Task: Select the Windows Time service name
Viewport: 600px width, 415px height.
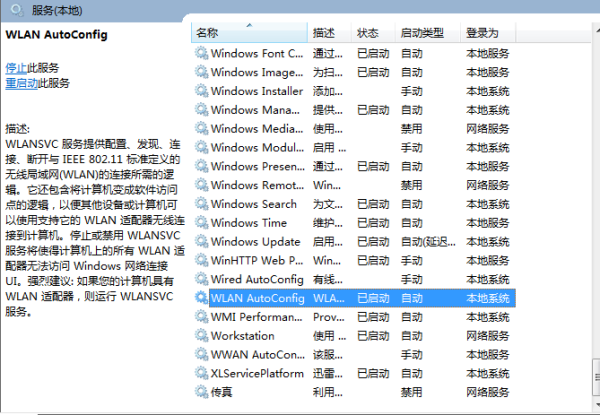Action: [x=248, y=223]
